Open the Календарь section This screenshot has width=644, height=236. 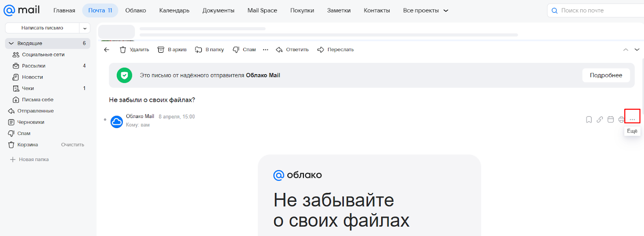(x=174, y=10)
